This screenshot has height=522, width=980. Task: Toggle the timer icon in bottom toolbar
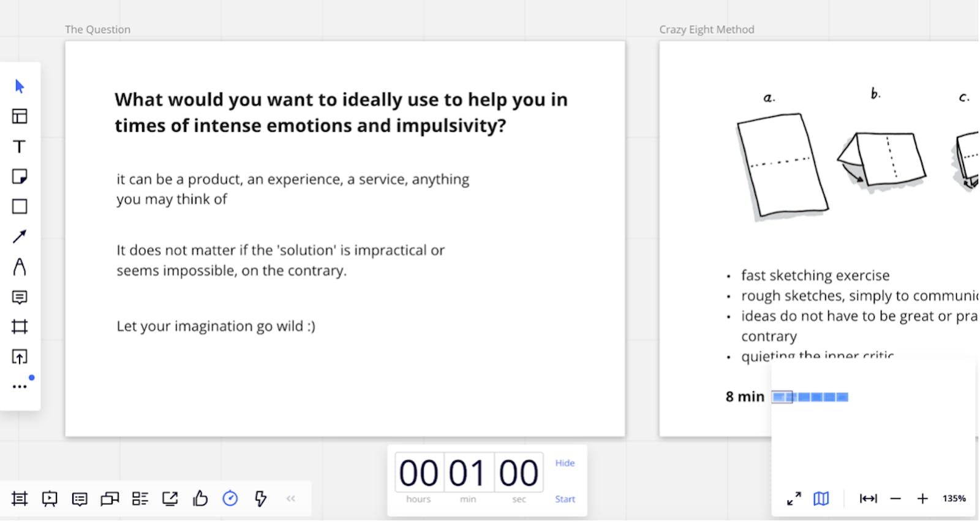tap(230, 499)
